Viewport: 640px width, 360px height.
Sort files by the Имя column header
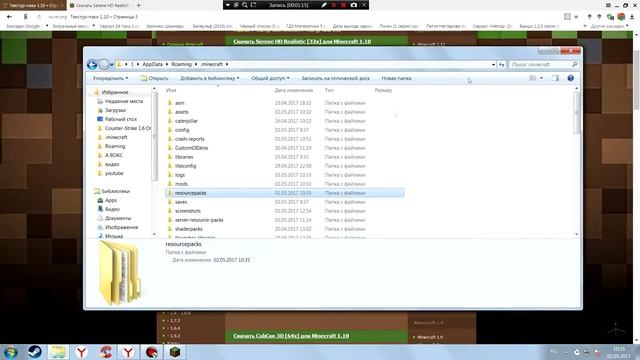coord(171,90)
